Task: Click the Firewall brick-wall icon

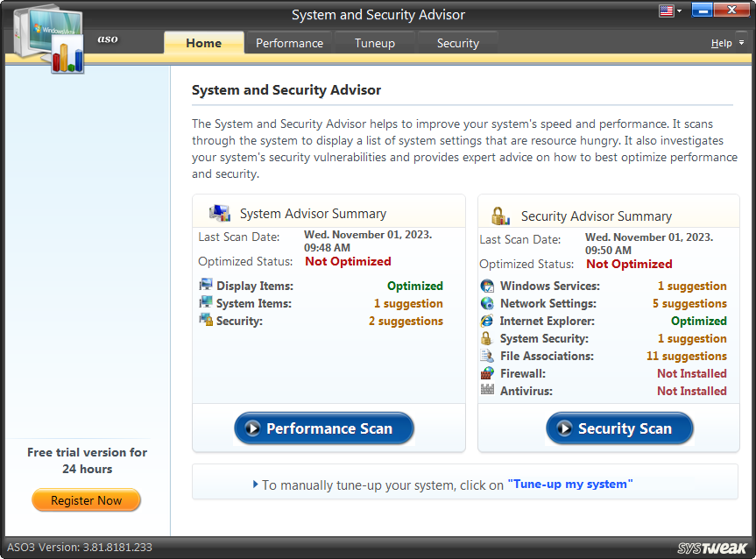Action: pyautogui.click(x=487, y=373)
